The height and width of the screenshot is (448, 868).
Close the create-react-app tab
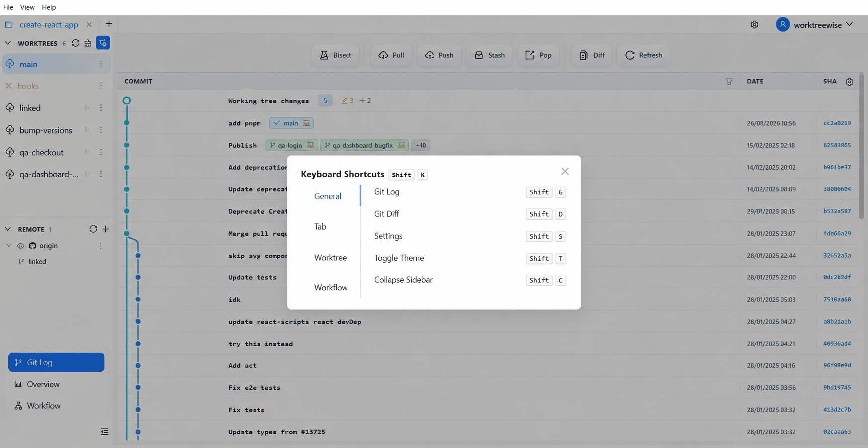click(89, 24)
